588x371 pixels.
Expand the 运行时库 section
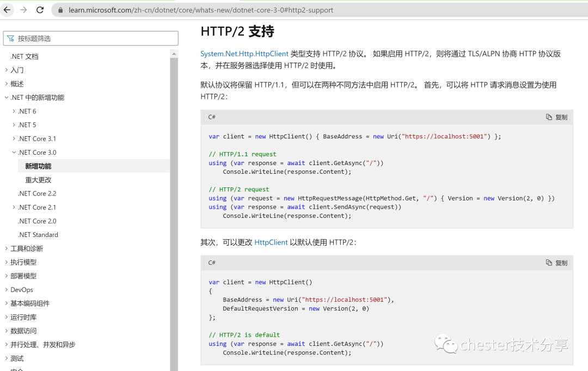(x=7, y=317)
